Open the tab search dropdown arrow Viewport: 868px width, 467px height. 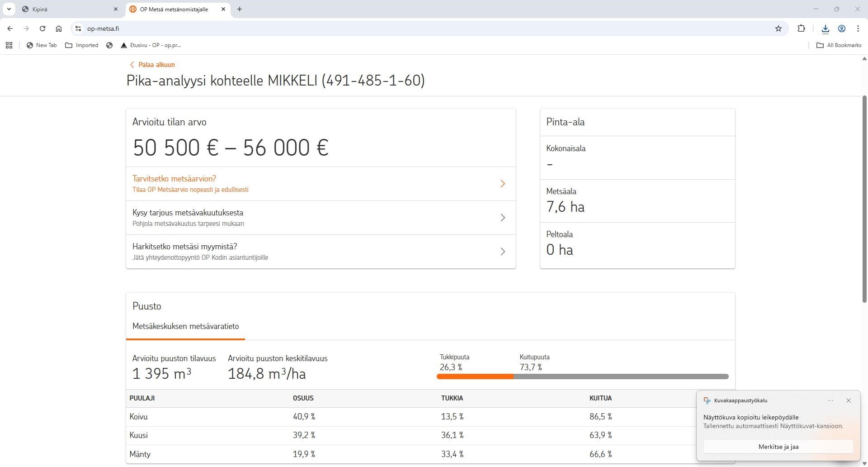[9, 9]
